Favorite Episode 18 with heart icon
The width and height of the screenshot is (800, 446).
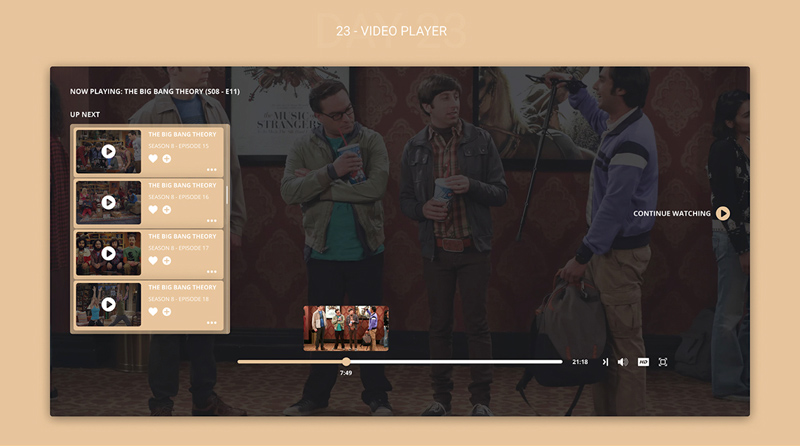tap(153, 312)
